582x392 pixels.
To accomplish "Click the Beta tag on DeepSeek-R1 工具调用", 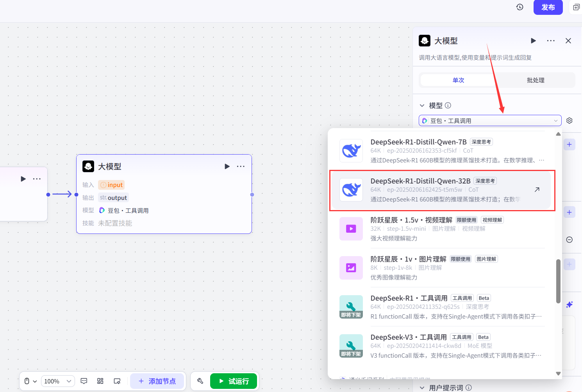I will coord(484,298).
